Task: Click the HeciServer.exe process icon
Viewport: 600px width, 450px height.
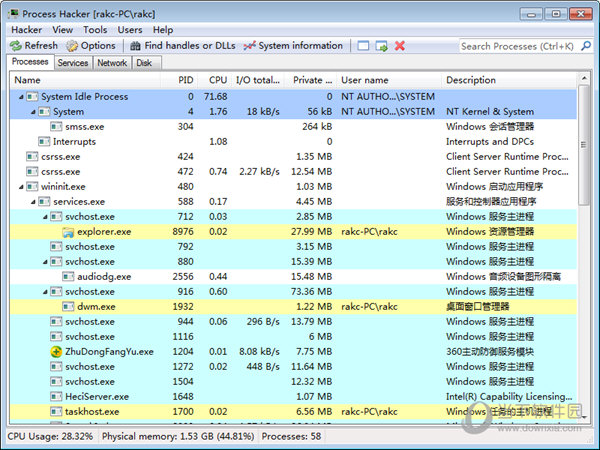Action: (x=56, y=396)
